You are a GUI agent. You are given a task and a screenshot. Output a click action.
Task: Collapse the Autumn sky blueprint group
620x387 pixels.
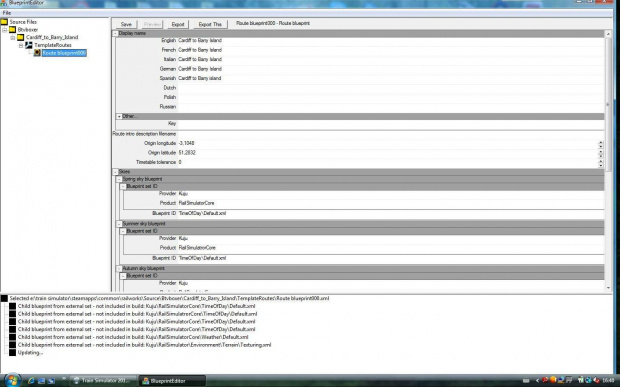(x=119, y=268)
